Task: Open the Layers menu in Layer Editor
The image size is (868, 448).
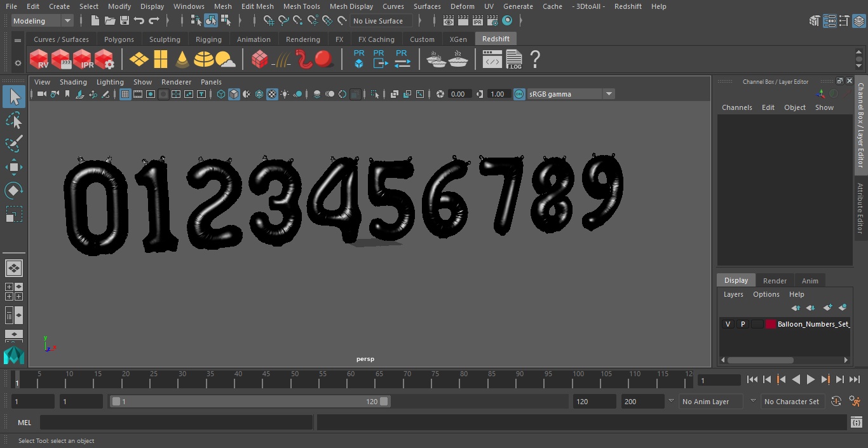Action: (x=733, y=294)
